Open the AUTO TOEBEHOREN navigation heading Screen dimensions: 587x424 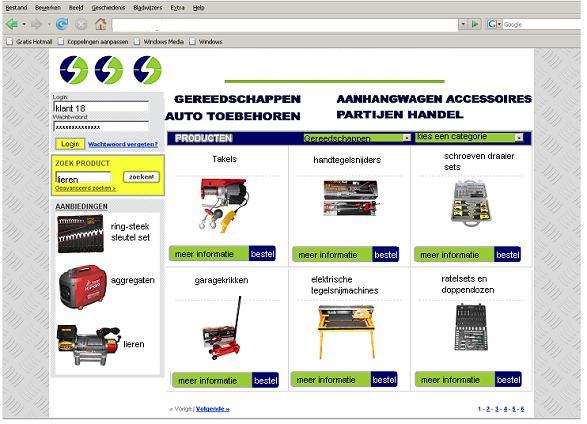point(233,116)
